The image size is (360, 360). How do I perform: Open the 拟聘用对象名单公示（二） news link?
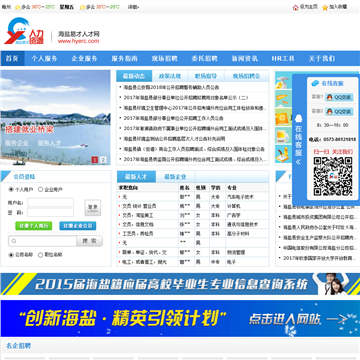point(186,98)
